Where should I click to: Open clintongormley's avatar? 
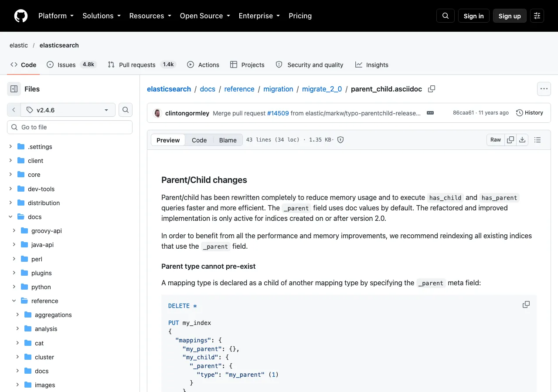pyautogui.click(x=157, y=113)
